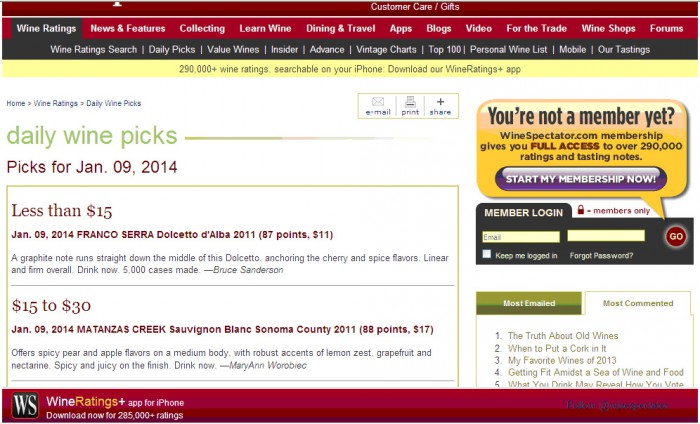Click the WS app logo icon
700x424 pixels.
coord(25,405)
